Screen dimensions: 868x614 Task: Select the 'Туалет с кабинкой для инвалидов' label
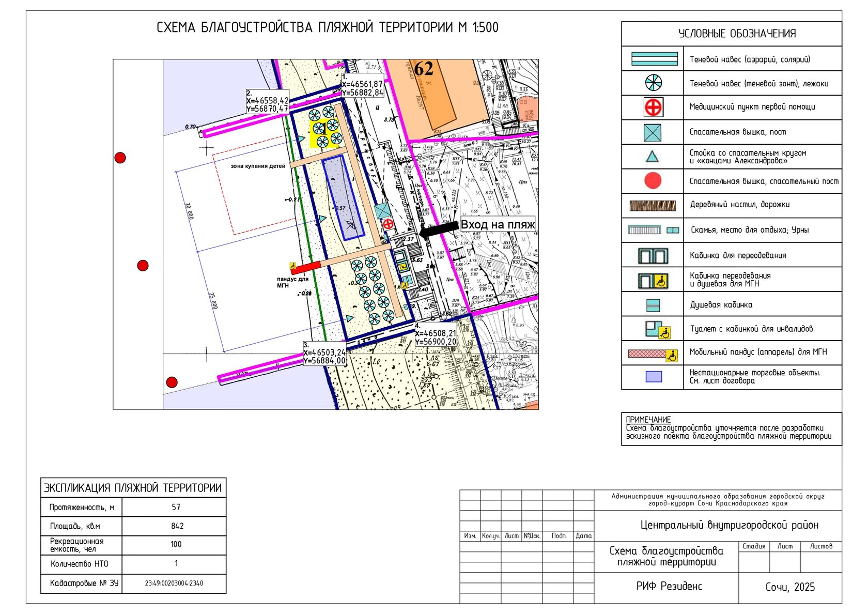pos(751,329)
